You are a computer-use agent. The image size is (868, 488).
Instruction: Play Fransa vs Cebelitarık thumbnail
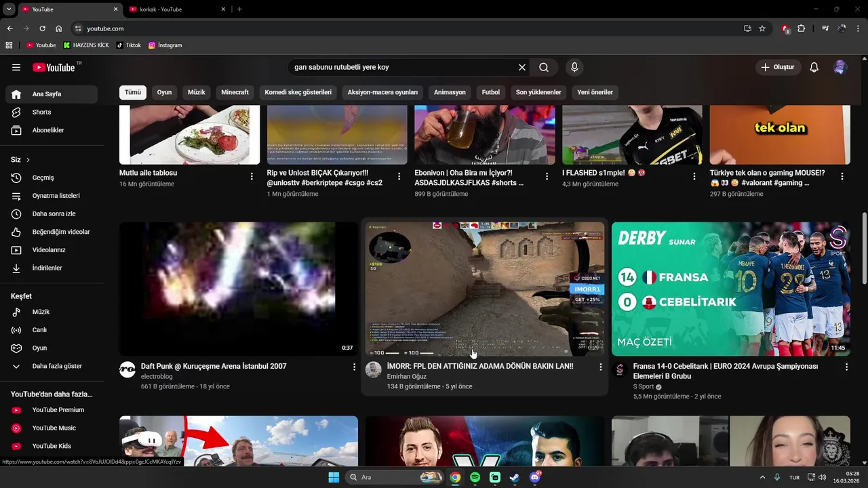[731, 289]
